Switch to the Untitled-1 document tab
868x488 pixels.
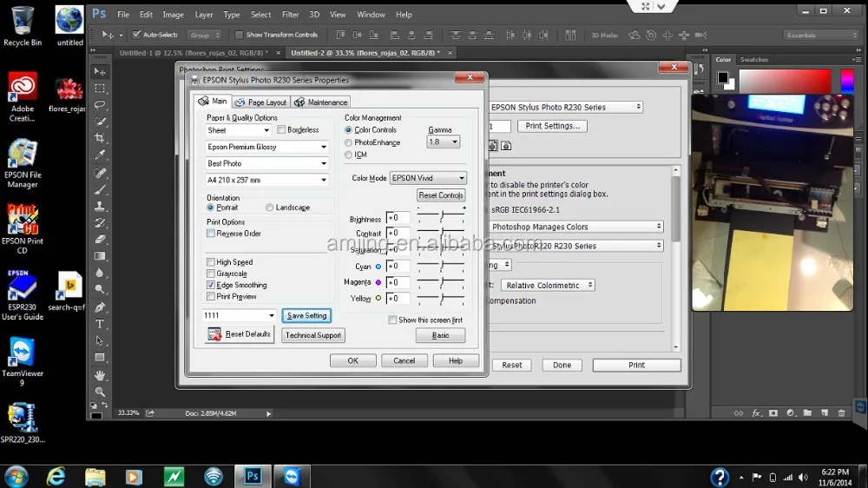click(194, 53)
